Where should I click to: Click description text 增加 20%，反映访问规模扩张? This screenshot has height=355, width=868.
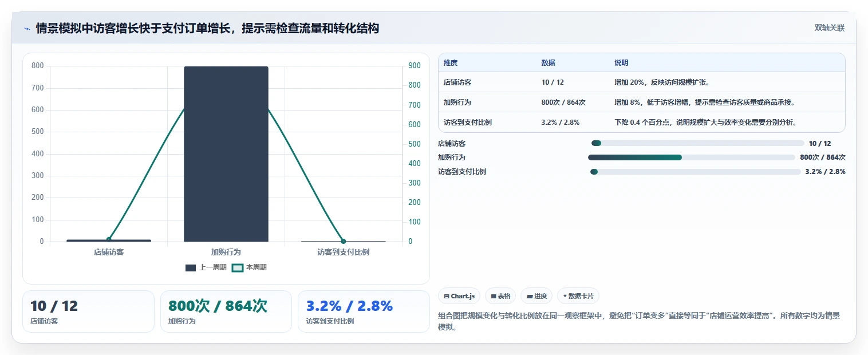[x=662, y=82]
